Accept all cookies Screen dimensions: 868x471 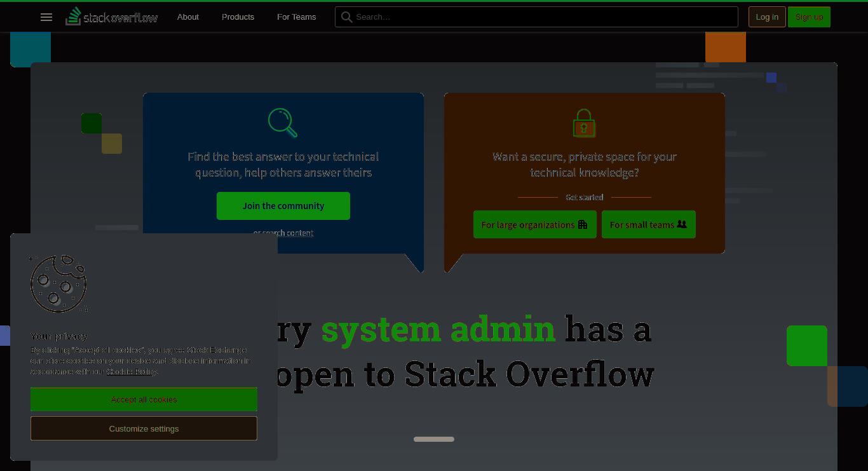tap(144, 399)
